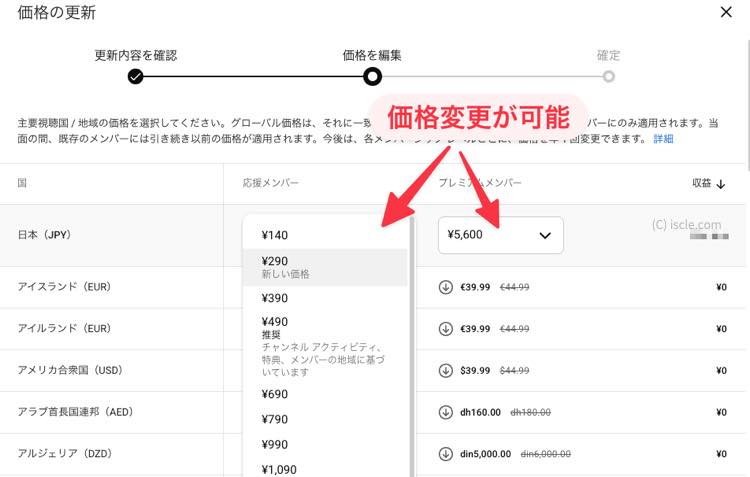
Task: Choose ¥790 from price list
Action: pos(325,420)
